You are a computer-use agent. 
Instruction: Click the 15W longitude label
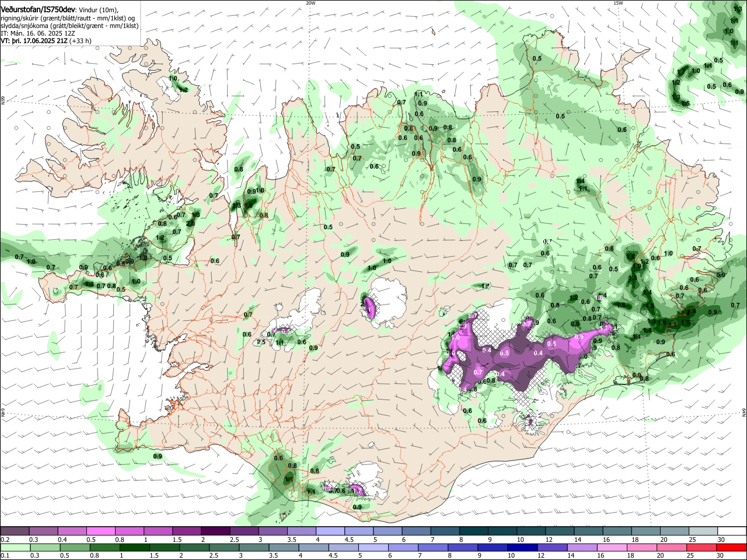tap(618, 3)
